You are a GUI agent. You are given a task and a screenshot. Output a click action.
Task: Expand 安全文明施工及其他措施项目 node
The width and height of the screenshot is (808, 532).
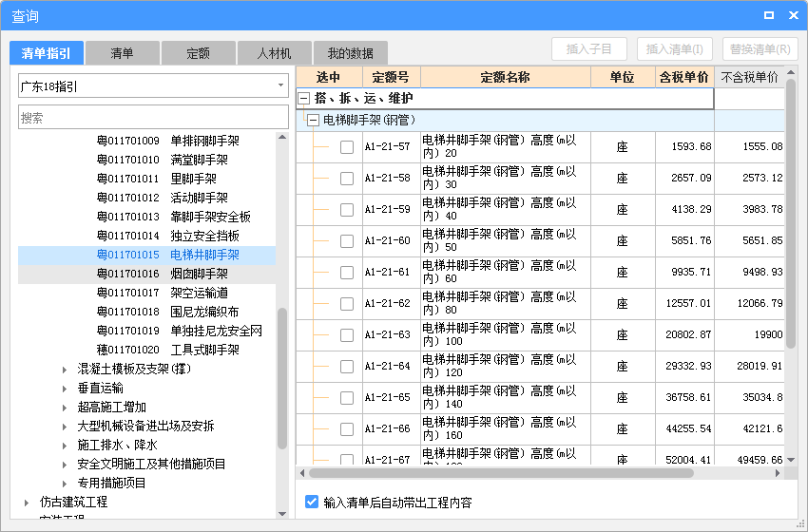pyautogui.click(x=65, y=465)
